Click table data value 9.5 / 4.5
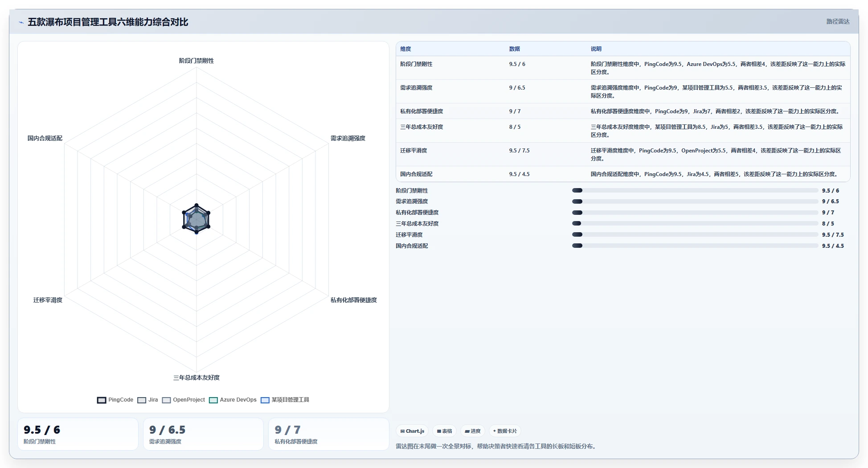The width and height of the screenshot is (868, 468). [x=520, y=174]
